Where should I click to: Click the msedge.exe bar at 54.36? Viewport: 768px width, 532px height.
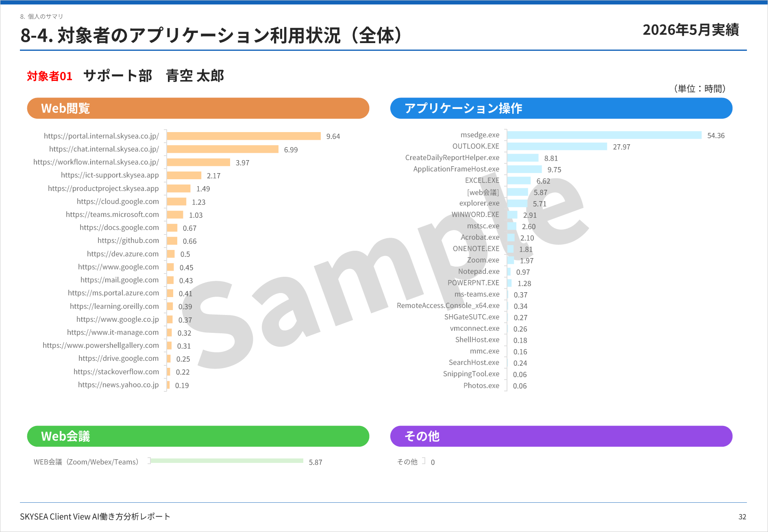[604, 135]
